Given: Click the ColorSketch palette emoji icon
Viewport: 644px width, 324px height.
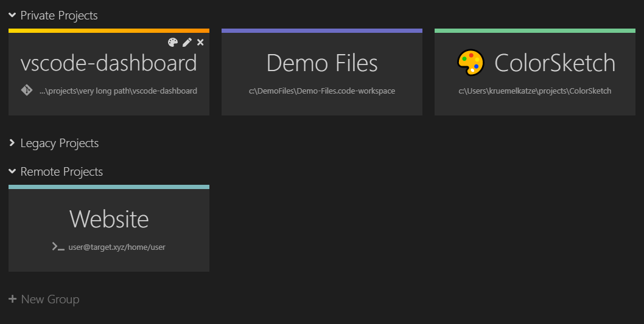Looking at the screenshot, I should 471,63.
